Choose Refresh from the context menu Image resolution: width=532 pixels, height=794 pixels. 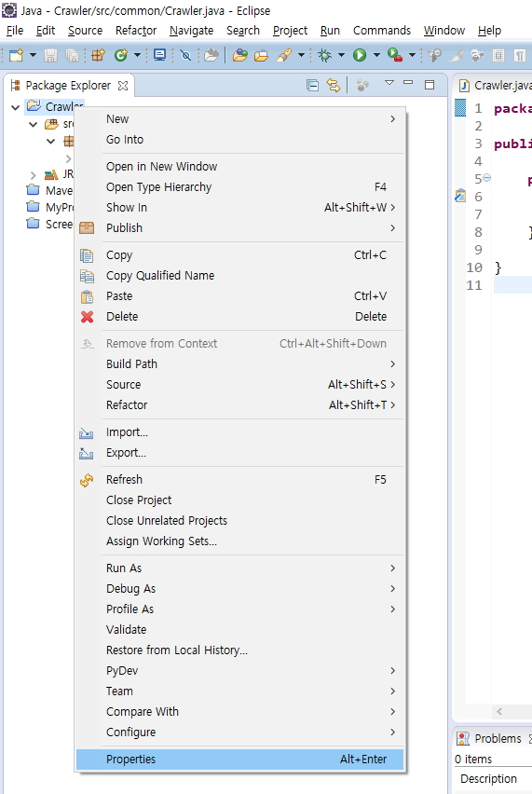(x=240, y=480)
